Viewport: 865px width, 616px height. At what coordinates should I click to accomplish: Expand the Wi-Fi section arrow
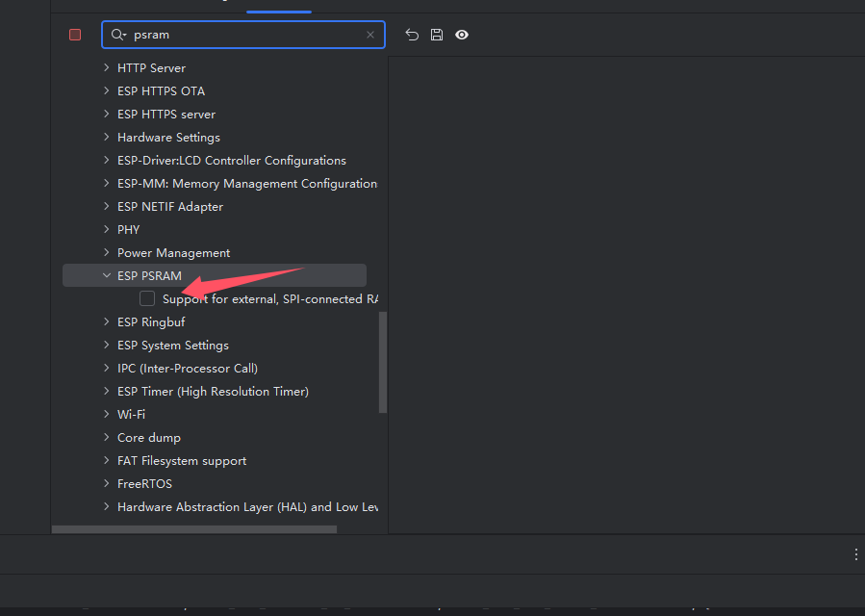click(x=107, y=414)
